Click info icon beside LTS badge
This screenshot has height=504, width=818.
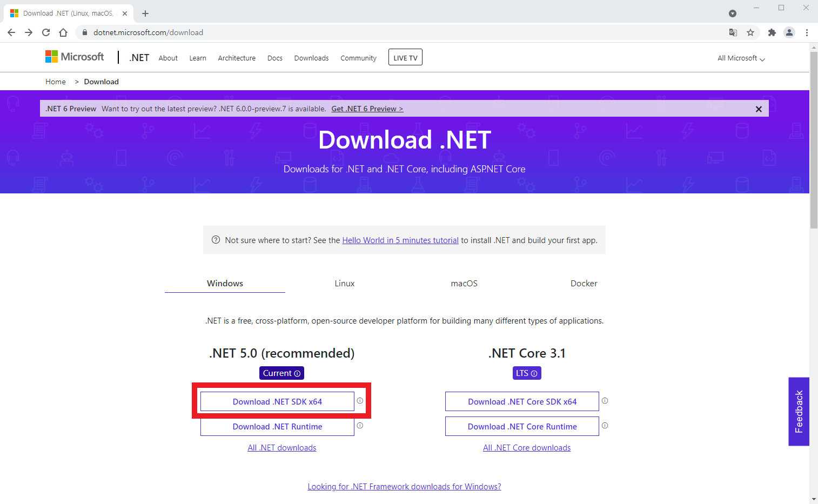click(534, 373)
